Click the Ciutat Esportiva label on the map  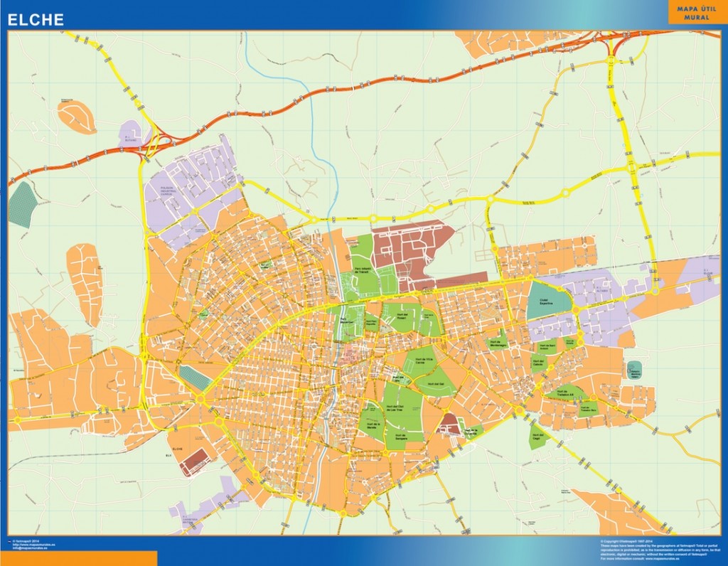(545, 301)
